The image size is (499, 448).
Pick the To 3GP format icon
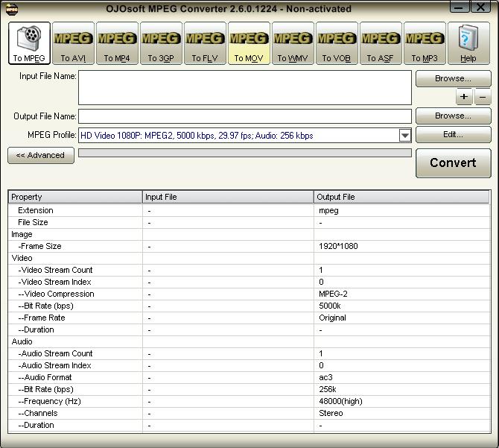(161, 43)
